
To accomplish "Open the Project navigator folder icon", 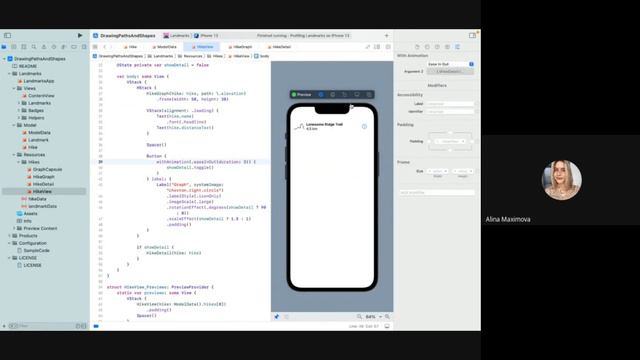I will (x=4, y=47).
